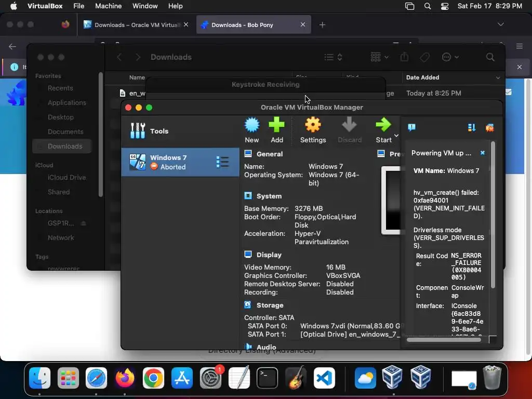Select Desktop in Finder sidebar
This screenshot has height=399, width=532.
60,117
